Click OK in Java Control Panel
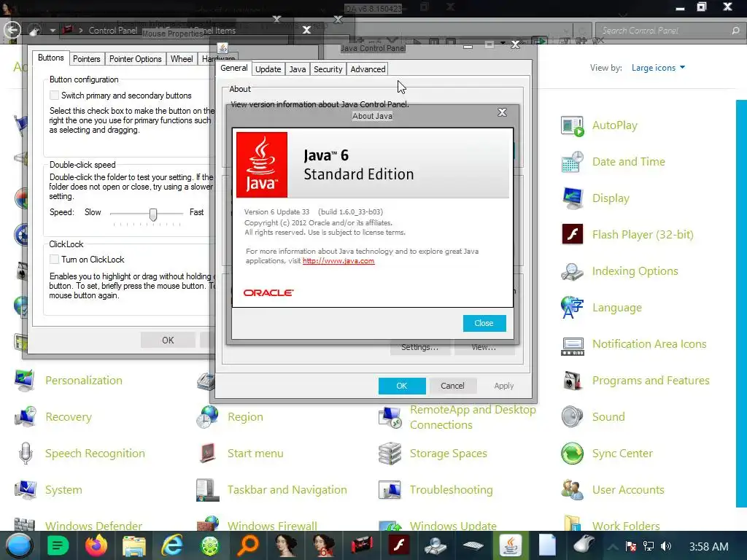Viewport: 747px width, 560px height. tap(402, 386)
